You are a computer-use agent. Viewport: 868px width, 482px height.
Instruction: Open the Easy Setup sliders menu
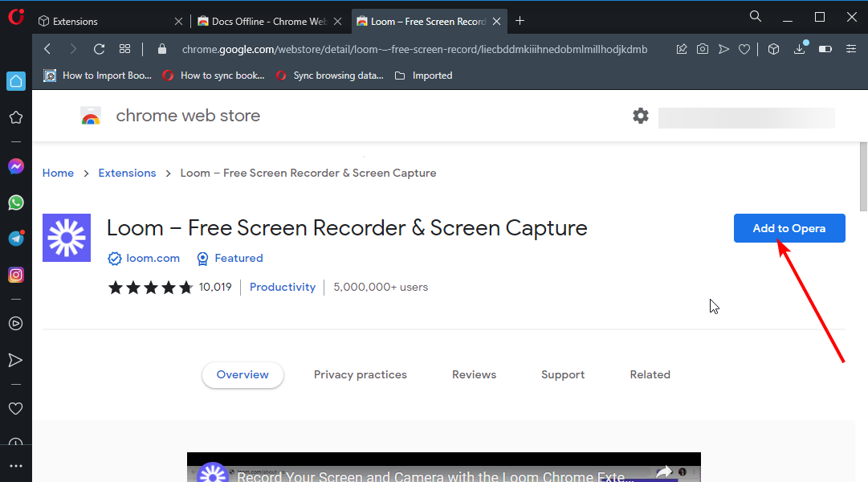[851, 49]
